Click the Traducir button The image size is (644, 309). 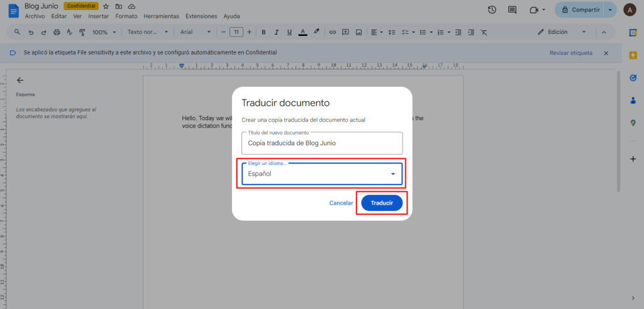382,203
